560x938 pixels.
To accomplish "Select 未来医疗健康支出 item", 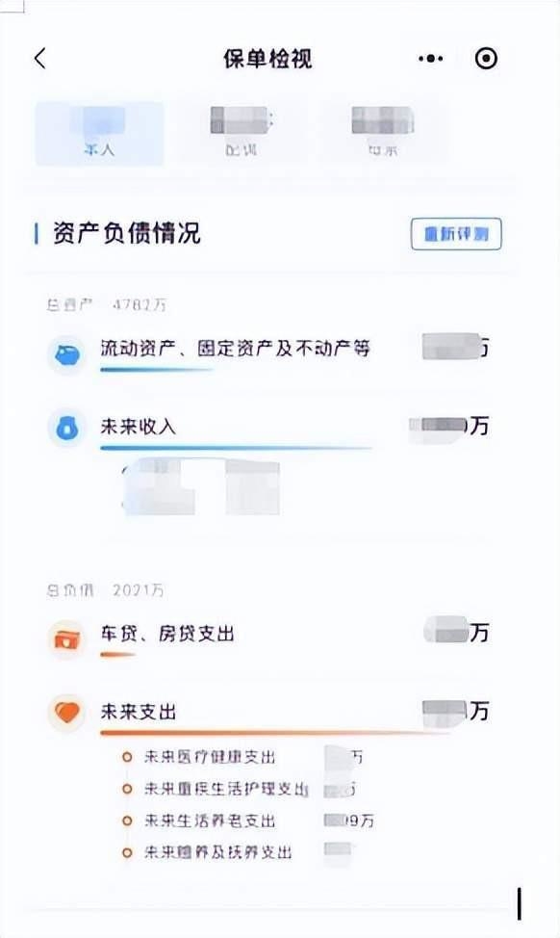I will (x=209, y=757).
